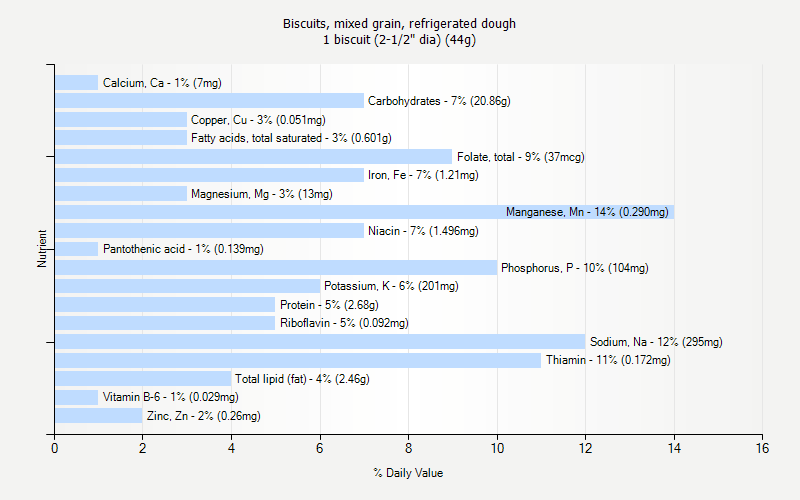Click the Protein - 5% (2.68g) label
The height and width of the screenshot is (500, 800).
pos(329,305)
